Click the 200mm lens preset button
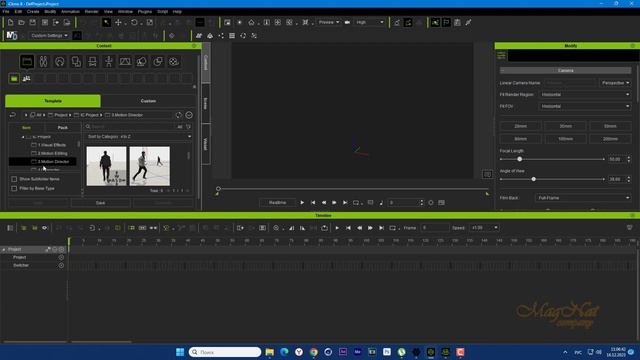This screenshot has height=360, width=640. click(x=610, y=139)
